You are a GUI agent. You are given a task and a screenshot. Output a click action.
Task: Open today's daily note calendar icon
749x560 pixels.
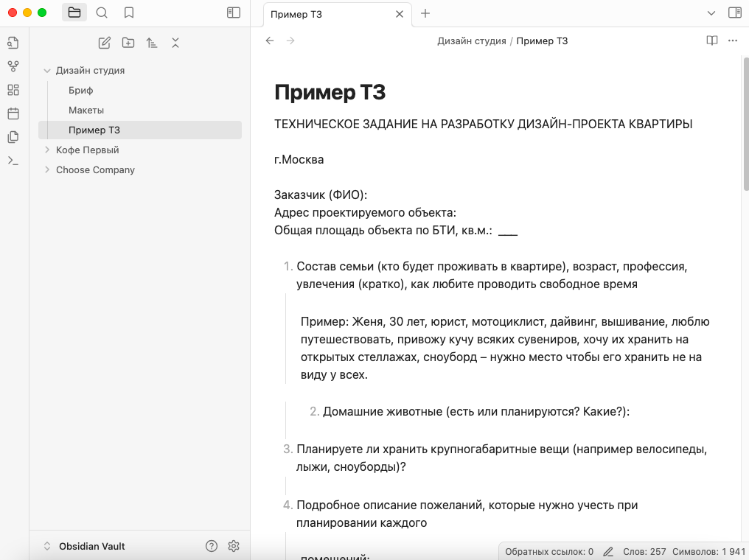13,113
